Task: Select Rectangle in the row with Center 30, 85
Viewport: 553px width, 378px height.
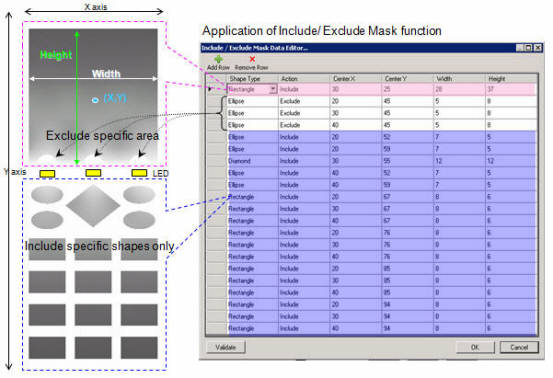Action: [253, 281]
